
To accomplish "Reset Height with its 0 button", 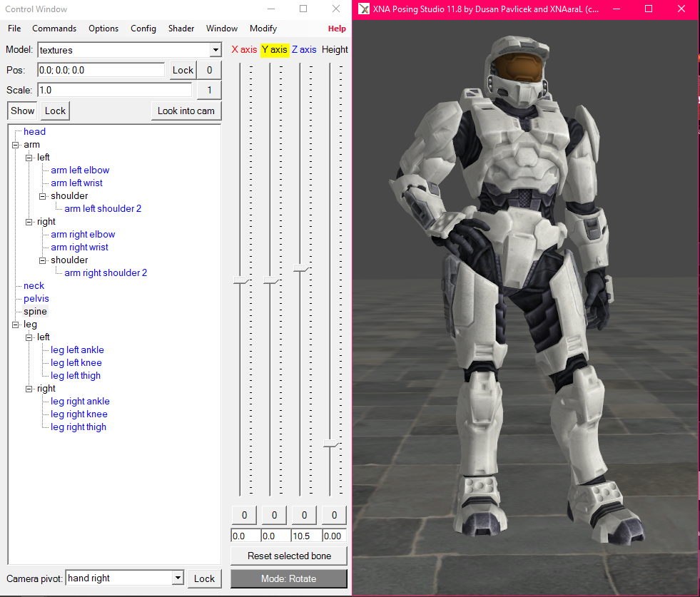I will click(x=334, y=515).
